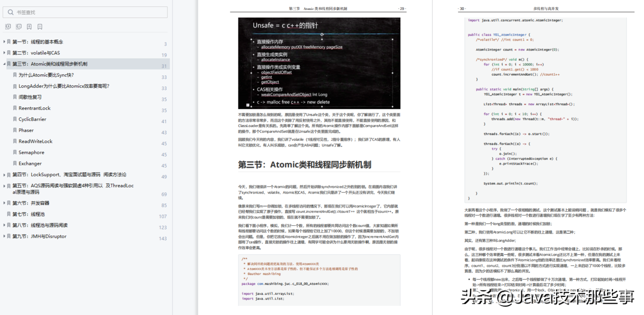The width and height of the screenshot is (644, 315).
Task: Click the collapse all bookmarks icon
Action: 19,26
